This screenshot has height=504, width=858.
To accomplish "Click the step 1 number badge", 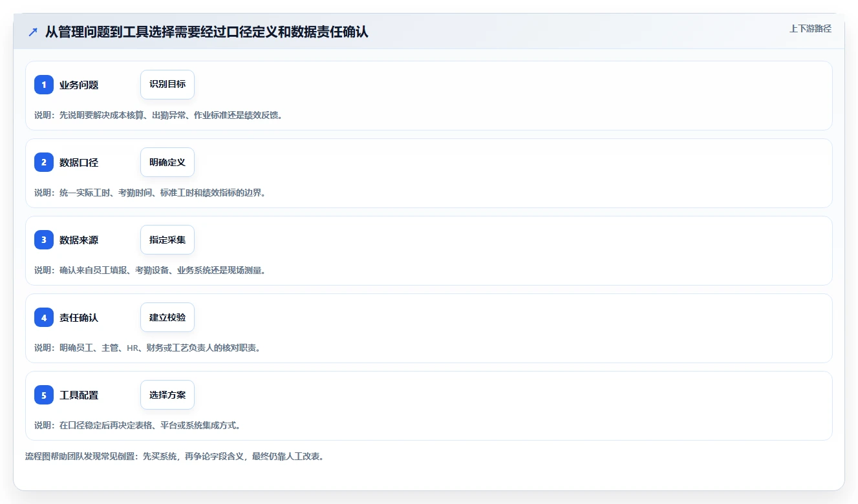I will [x=44, y=85].
